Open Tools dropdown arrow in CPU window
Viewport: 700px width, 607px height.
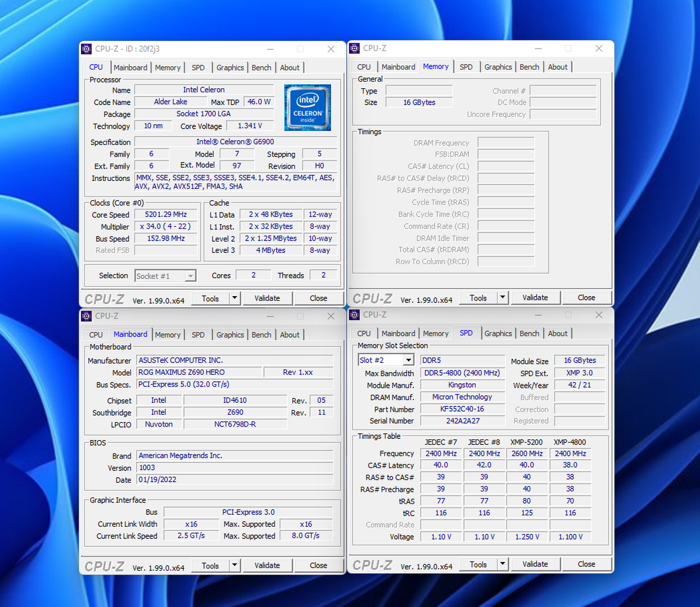[x=235, y=298]
